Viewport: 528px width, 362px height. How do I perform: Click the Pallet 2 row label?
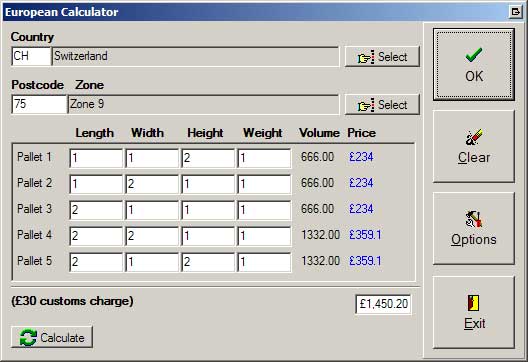[34, 183]
